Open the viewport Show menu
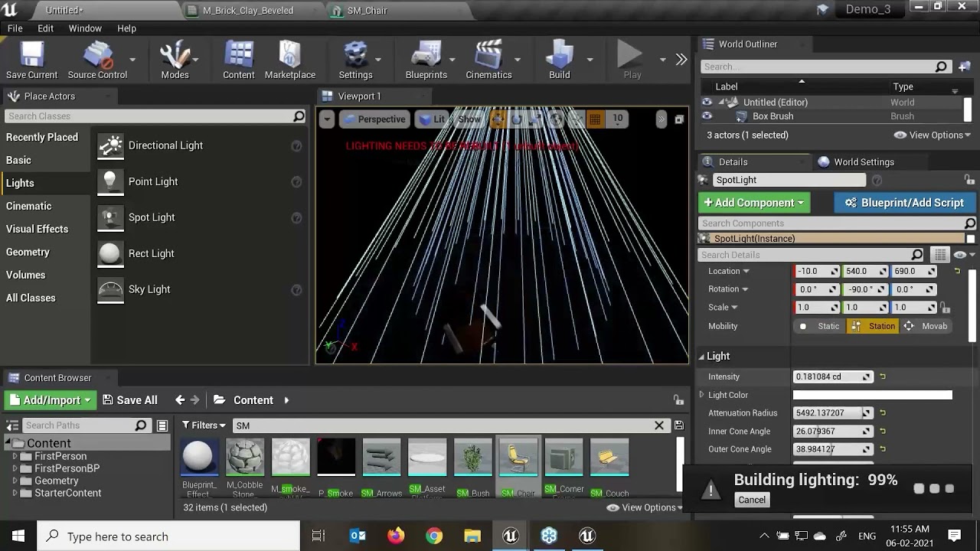 pos(469,119)
